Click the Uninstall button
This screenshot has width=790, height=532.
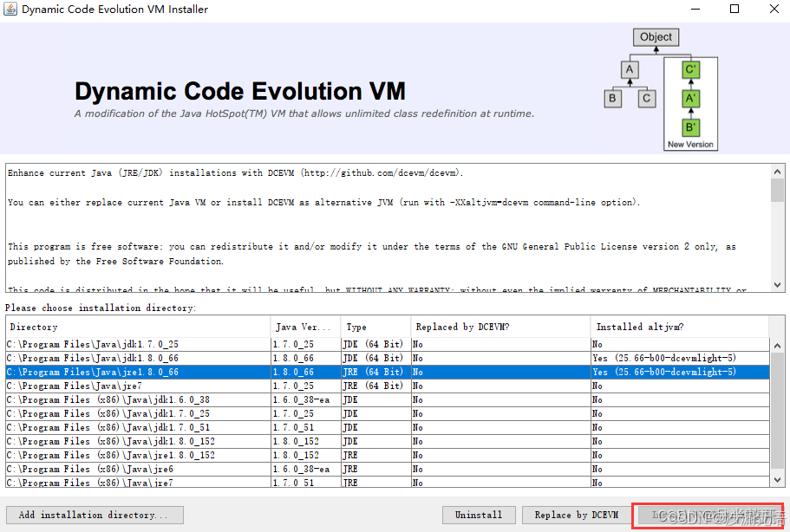pos(479,515)
